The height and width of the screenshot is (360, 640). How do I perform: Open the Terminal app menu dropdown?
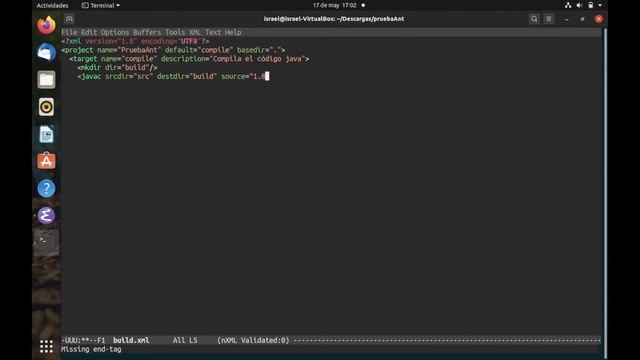click(101, 5)
